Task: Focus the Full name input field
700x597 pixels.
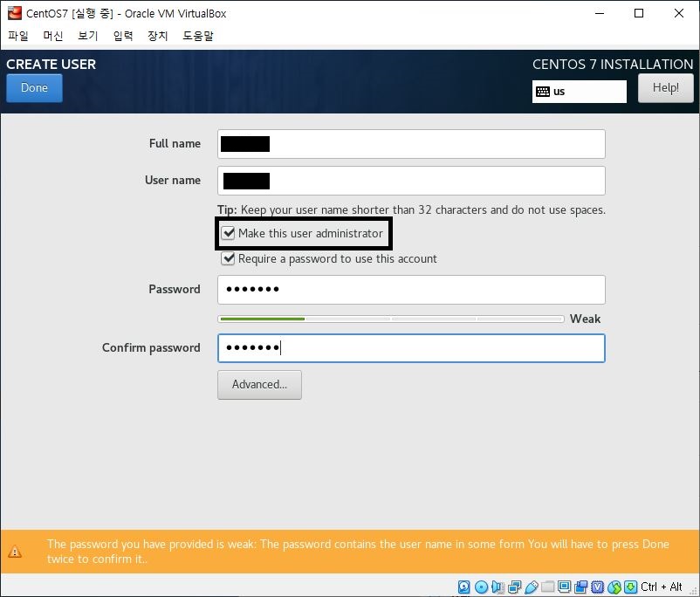Action: click(x=411, y=144)
